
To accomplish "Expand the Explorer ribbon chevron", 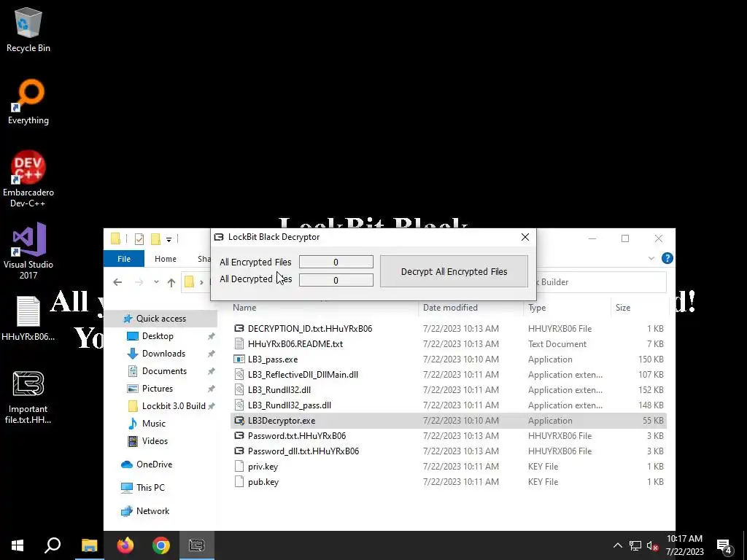I will point(651,259).
